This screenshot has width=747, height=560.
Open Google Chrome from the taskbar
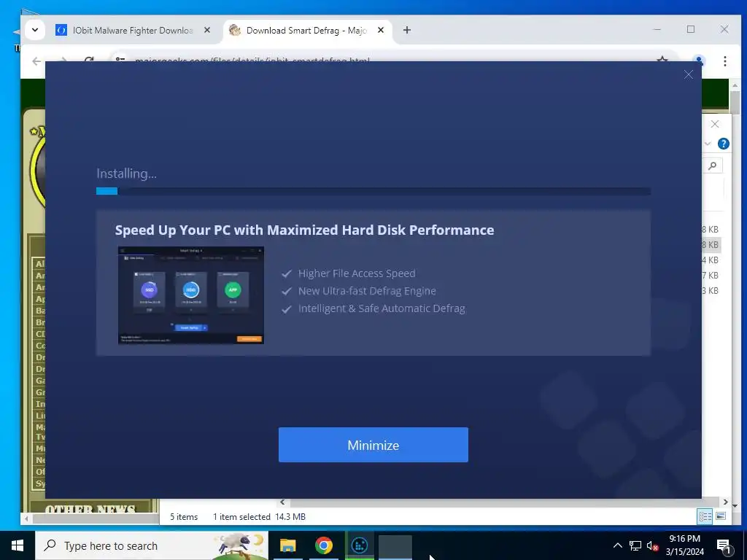coord(323,545)
